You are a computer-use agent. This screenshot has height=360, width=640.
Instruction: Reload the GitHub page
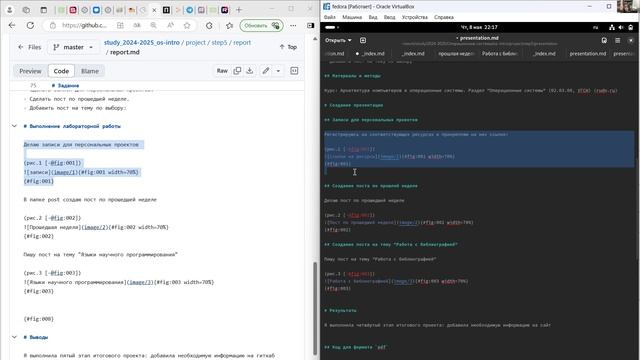click(x=30, y=25)
